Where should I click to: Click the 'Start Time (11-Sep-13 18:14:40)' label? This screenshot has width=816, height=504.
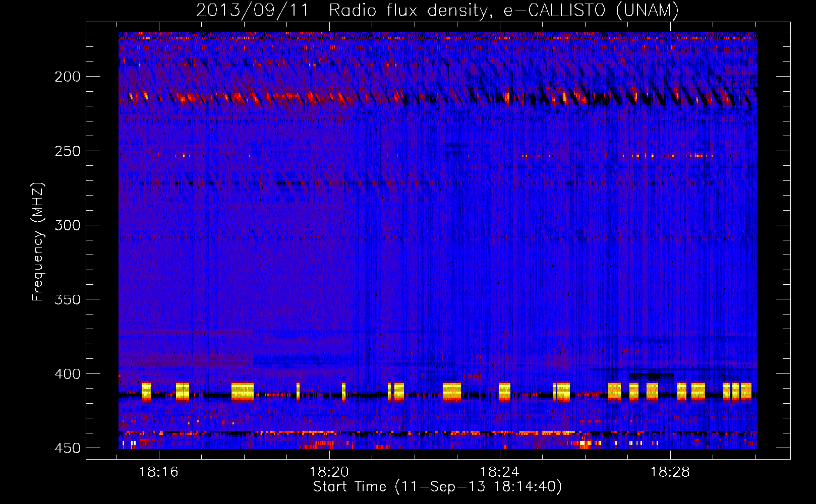tap(437, 487)
